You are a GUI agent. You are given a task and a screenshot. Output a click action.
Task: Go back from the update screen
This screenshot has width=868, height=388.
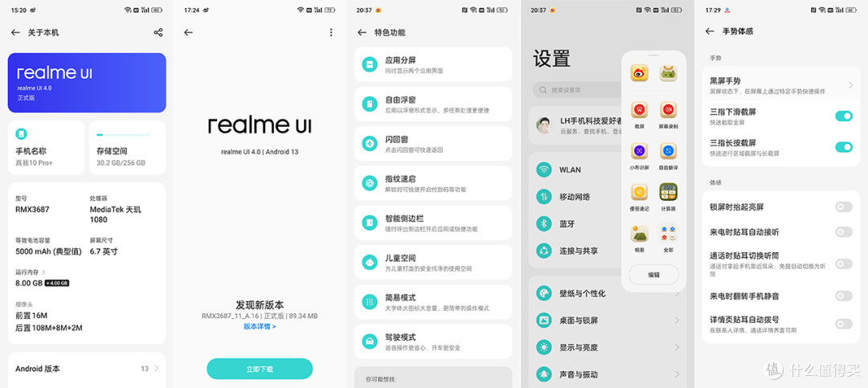tap(188, 33)
